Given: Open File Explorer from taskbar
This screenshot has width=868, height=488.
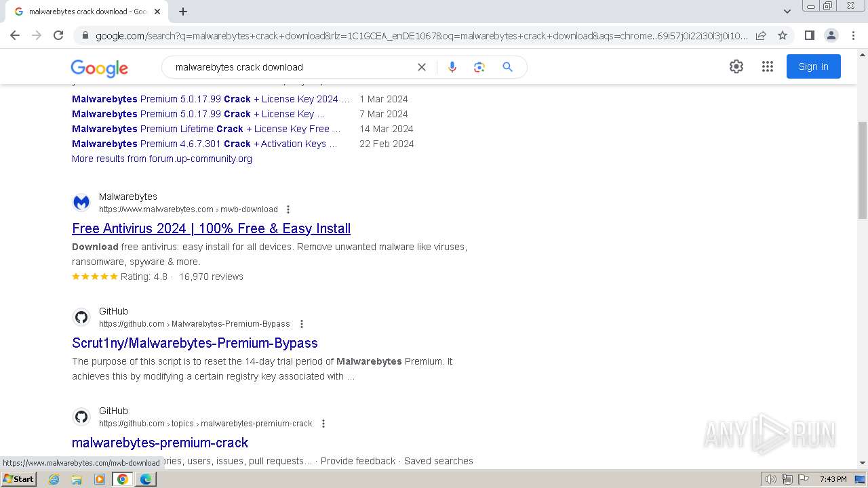Looking at the screenshot, I should pos(77,479).
